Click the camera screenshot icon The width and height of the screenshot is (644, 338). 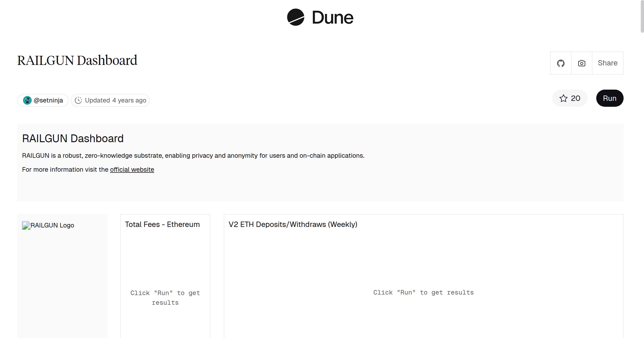[581, 63]
